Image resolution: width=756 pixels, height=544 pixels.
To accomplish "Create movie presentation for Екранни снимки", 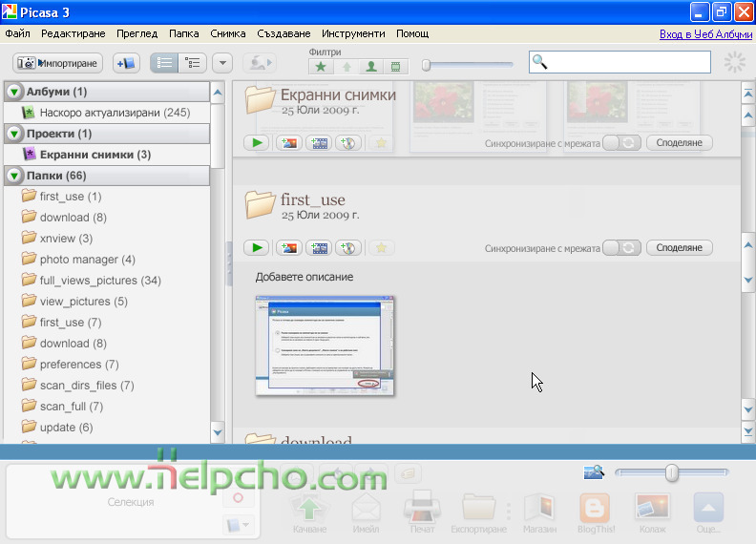I will [319, 143].
